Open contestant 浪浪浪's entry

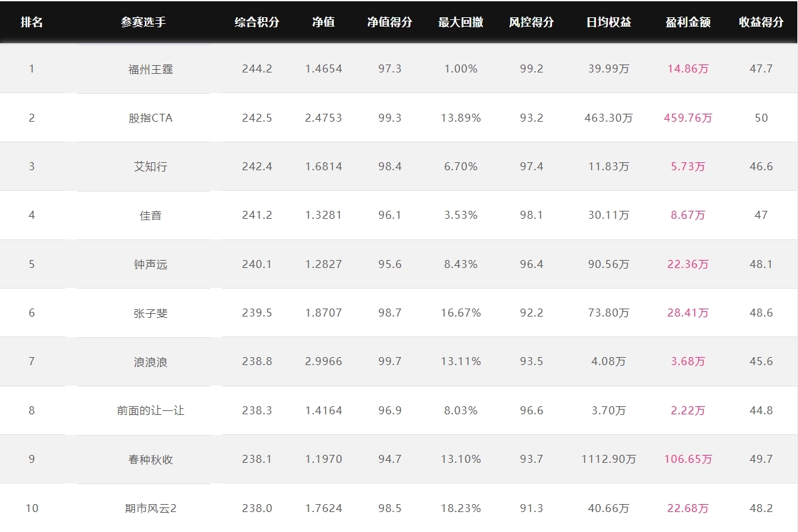point(150,362)
